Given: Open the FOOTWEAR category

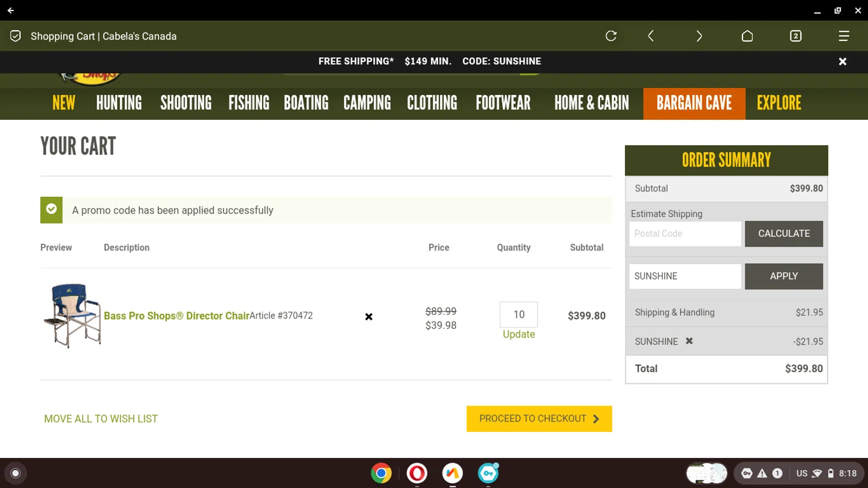Looking at the screenshot, I should pyautogui.click(x=503, y=103).
